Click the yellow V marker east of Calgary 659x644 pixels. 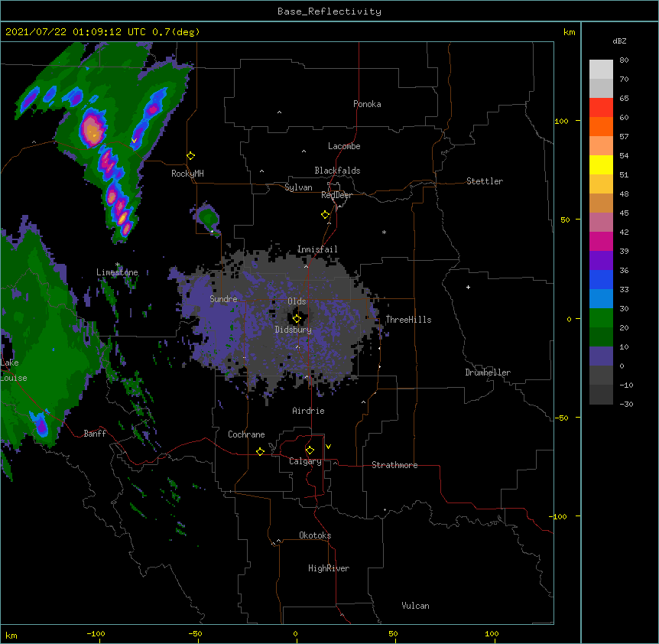[x=328, y=447]
